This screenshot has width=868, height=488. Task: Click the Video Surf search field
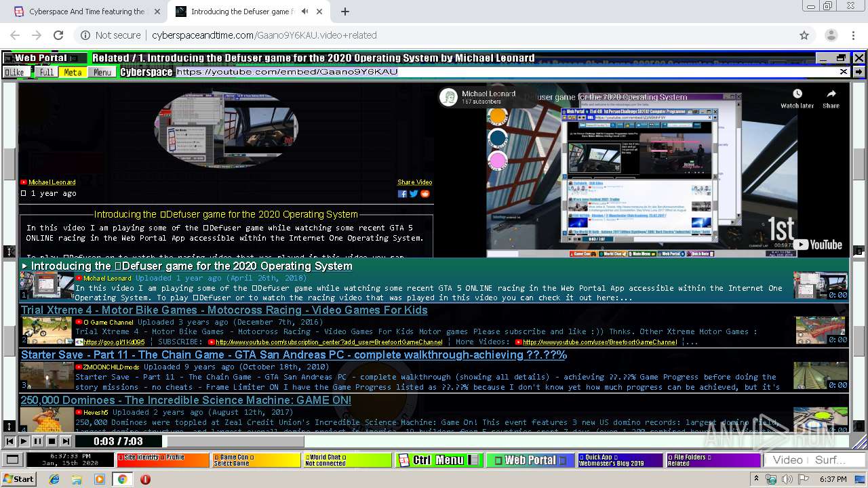814,460
